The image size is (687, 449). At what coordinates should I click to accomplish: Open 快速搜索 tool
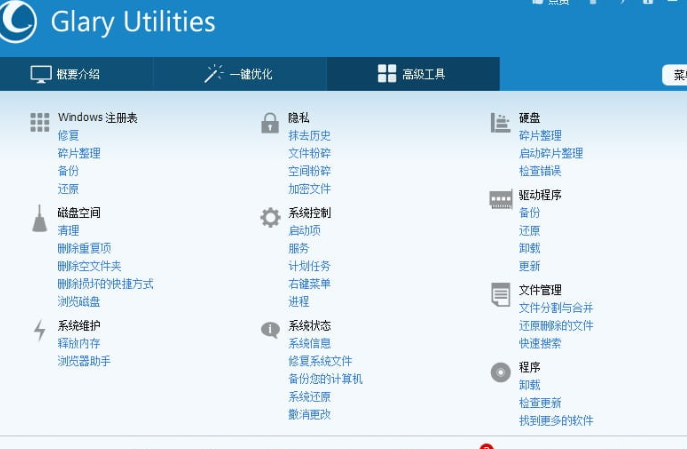coord(540,343)
